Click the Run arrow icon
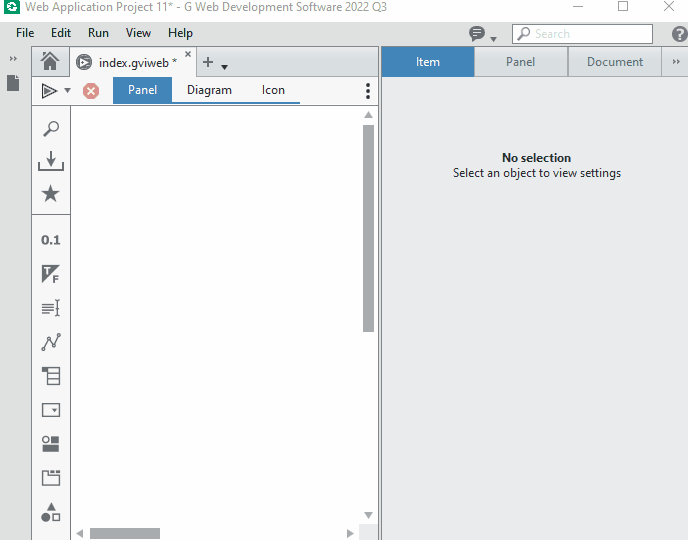688x540 pixels. [x=49, y=91]
